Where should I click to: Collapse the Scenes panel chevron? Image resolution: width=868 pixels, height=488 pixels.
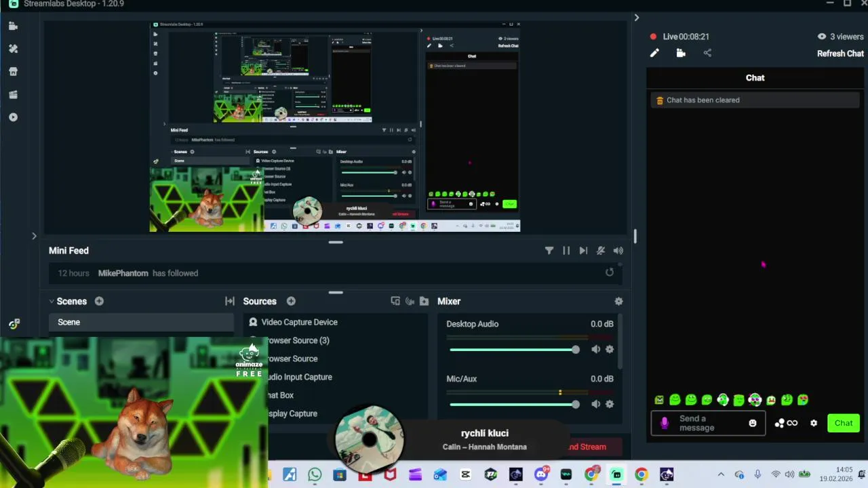(52, 301)
